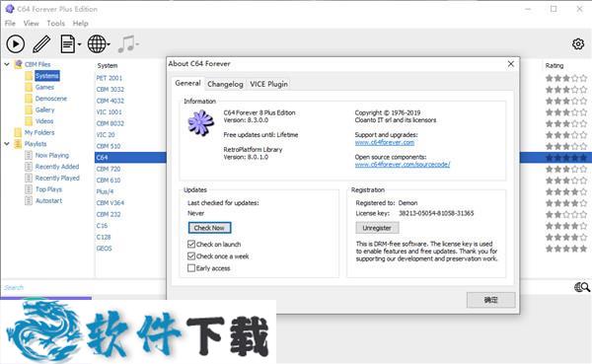Click the Now Playing playlist icon
Image resolution: width=592 pixels, height=364 pixels.
click(x=29, y=155)
